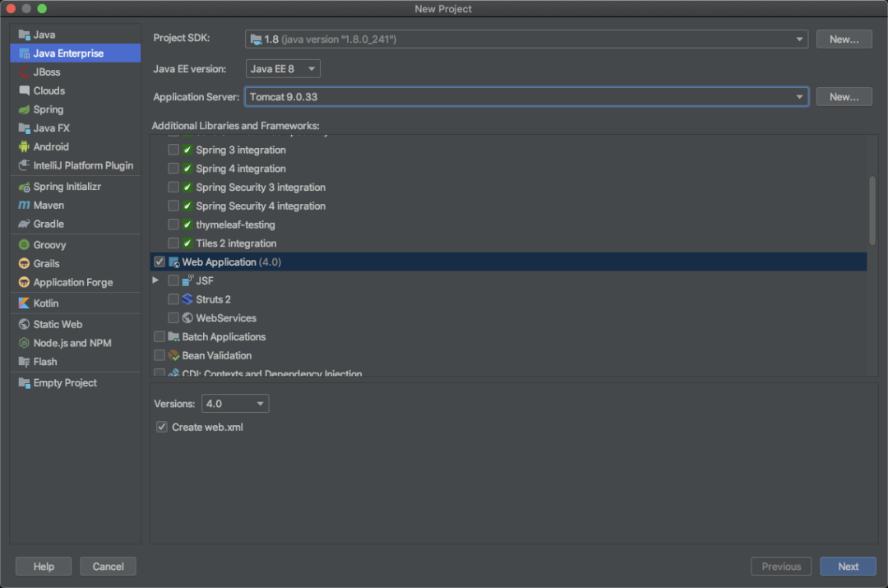This screenshot has height=588, width=888.
Task: Select Maven text in project type list
Action: (x=49, y=205)
